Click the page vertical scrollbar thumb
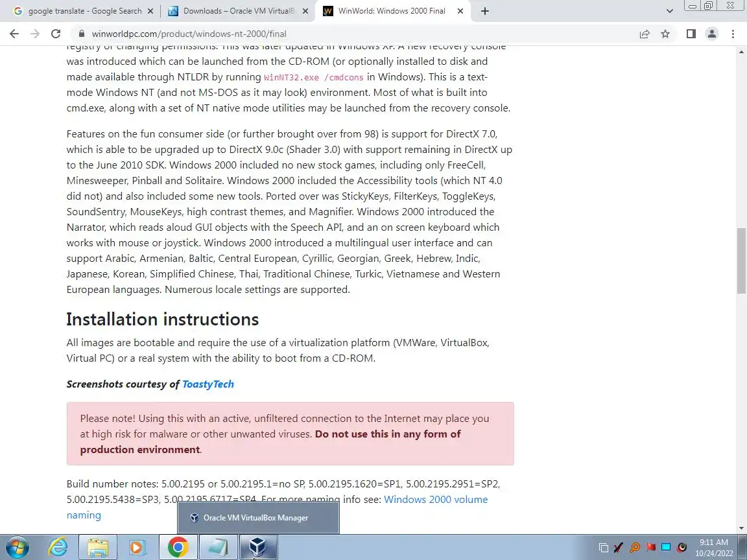 pos(741,261)
